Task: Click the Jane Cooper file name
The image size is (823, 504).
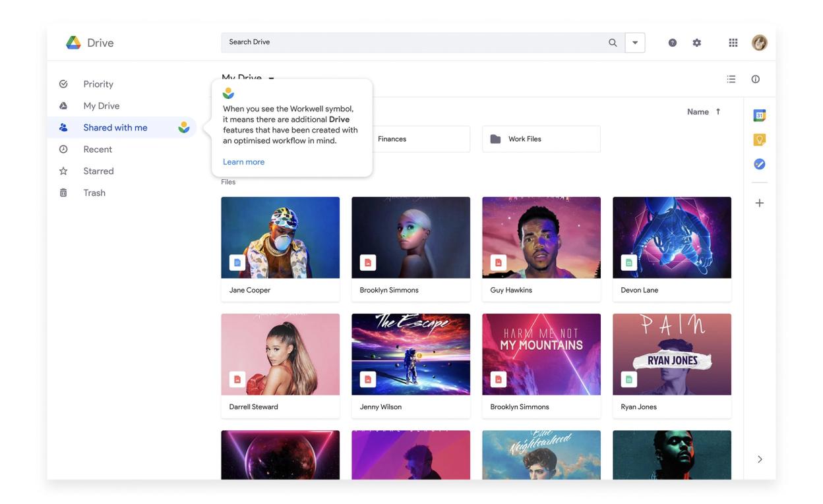Action: point(250,290)
